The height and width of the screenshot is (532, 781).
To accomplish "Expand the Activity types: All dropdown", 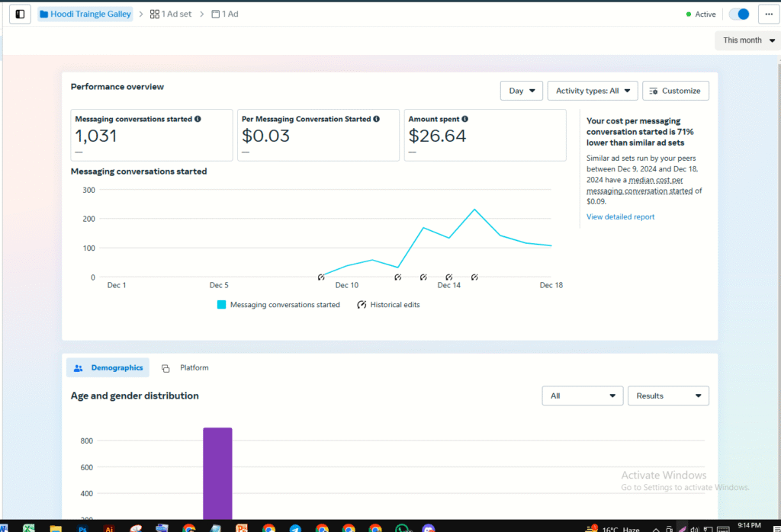I will pyautogui.click(x=592, y=90).
